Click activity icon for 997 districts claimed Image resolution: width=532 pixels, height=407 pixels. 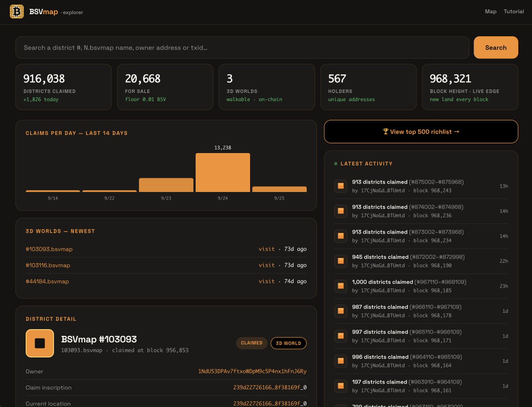341,336
